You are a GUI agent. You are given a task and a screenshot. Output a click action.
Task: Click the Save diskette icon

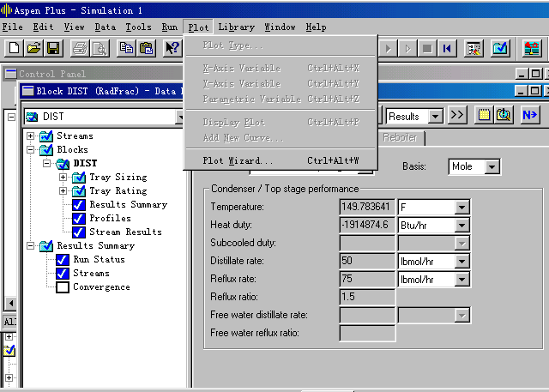point(52,48)
